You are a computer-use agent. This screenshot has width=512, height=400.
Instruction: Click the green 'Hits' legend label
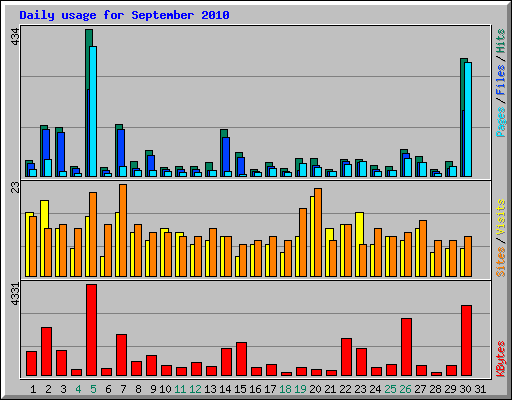pos(501,41)
